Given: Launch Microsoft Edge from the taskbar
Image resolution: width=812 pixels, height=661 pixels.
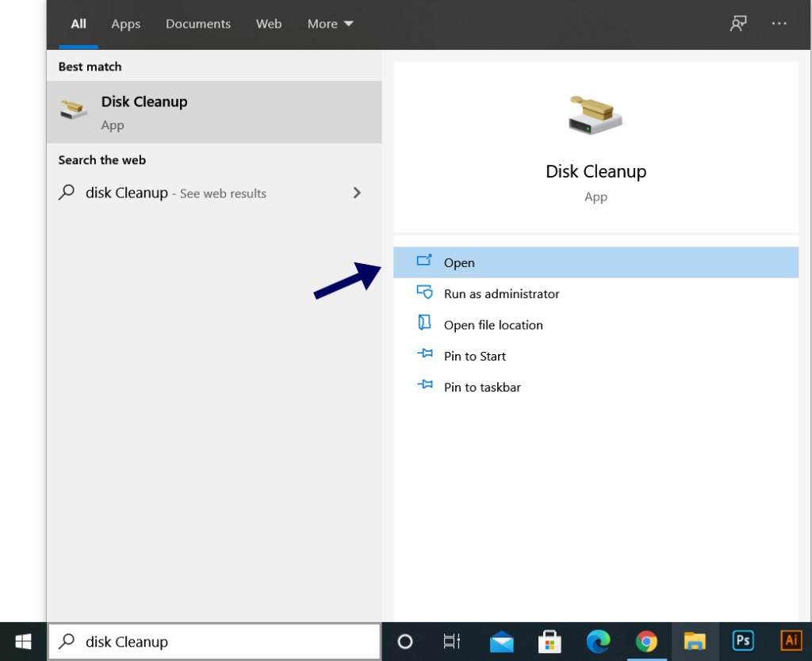Looking at the screenshot, I should coord(598,641).
